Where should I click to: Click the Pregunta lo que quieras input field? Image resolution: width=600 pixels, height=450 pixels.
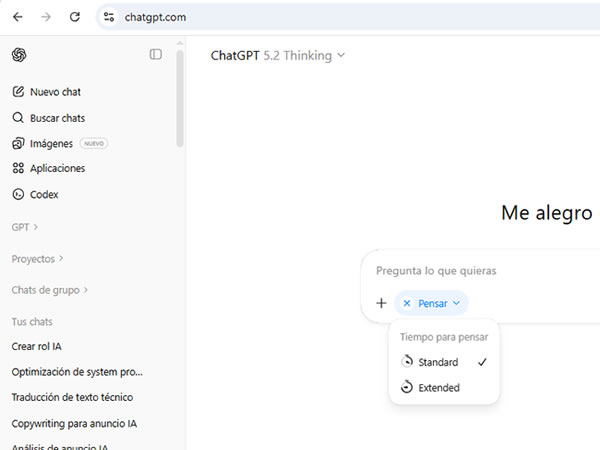pyautogui.click(x=470, y=271)
